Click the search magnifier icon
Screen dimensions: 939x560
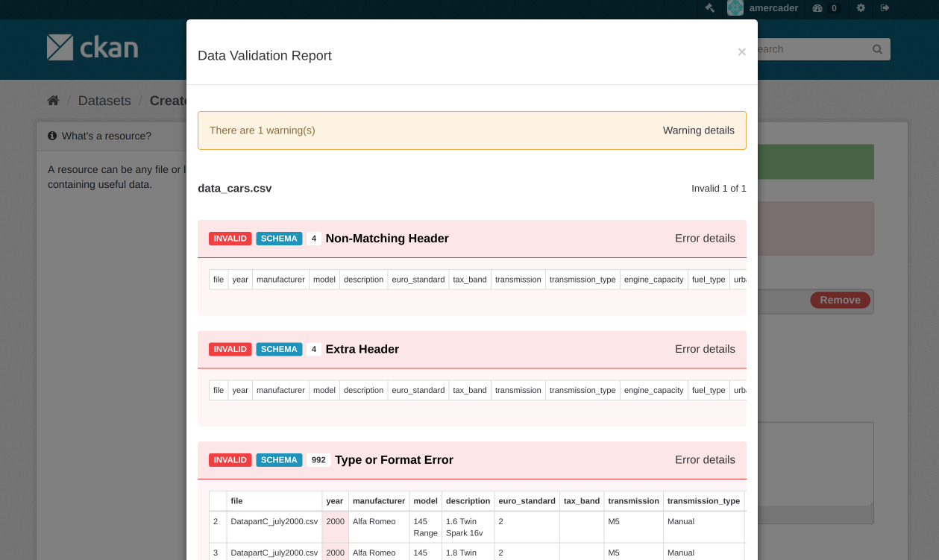pos(877,49)
